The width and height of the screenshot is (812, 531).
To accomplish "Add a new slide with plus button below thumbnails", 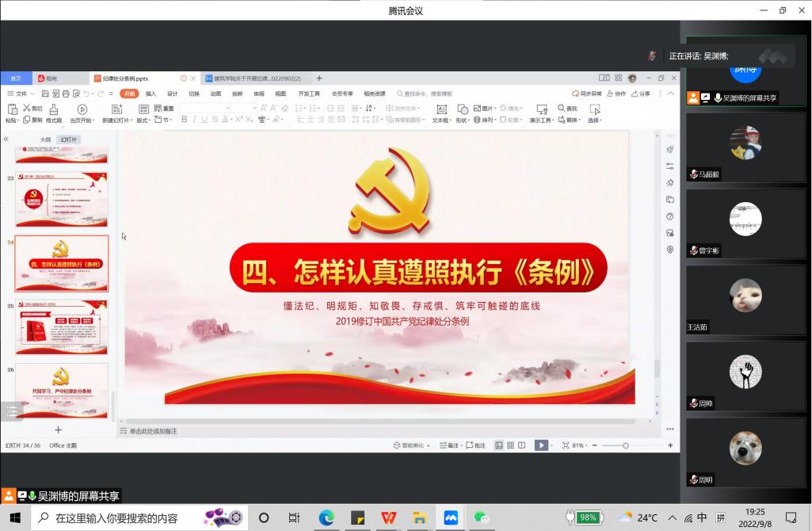I will pos(58,430).
